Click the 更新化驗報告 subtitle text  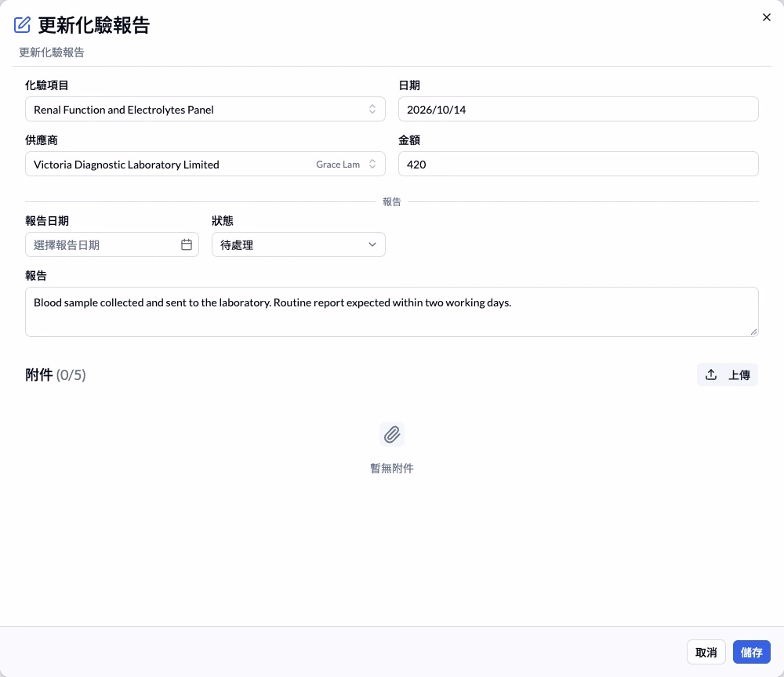(52, 52)
